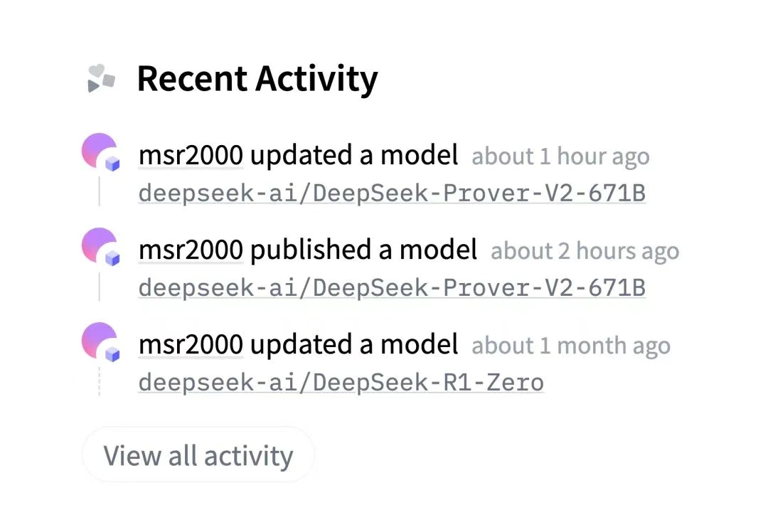
Task: Click the model cube badge on the one-hour-ago entry
Action: [112, 164]
